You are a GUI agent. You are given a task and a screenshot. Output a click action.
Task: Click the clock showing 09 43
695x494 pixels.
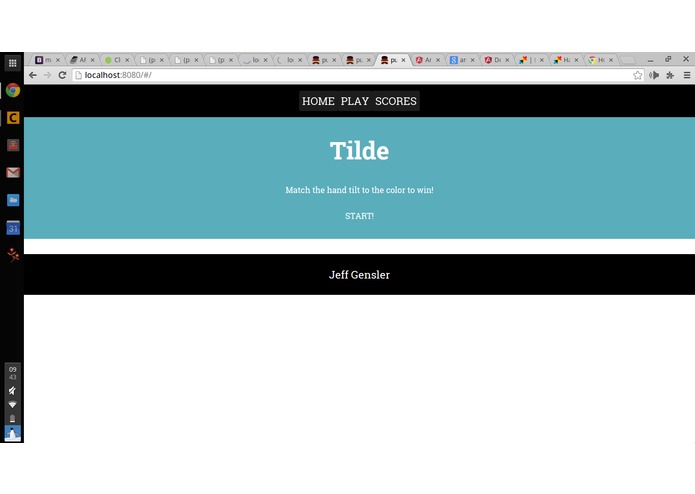(x=12, y=373)
